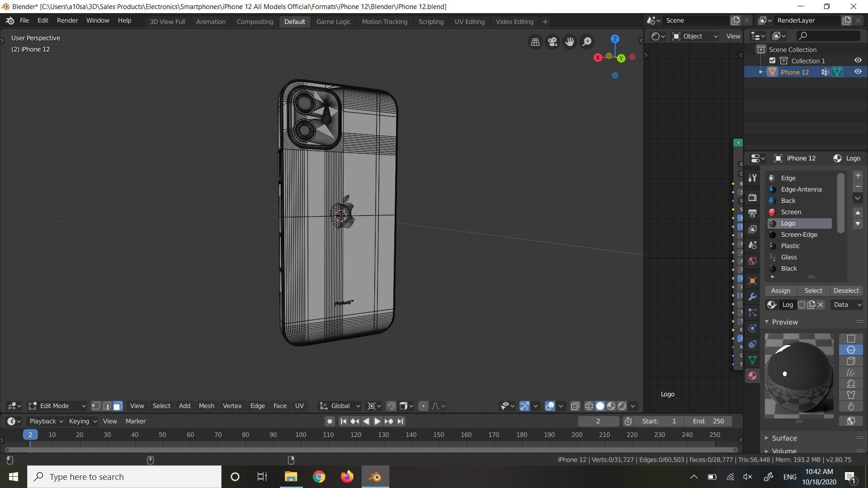The image size is (868, 488).
Task: Open the Material properties tab
Action: pos(752,375)
